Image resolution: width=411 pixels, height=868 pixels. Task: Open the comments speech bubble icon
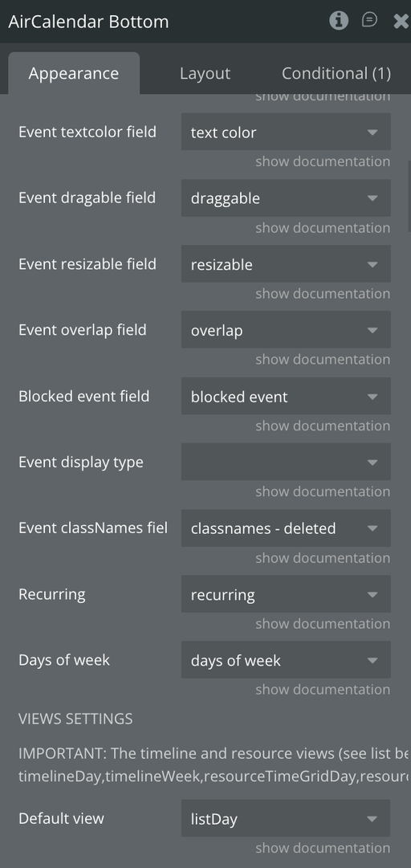pyautogui.click(x=369, y=21)
